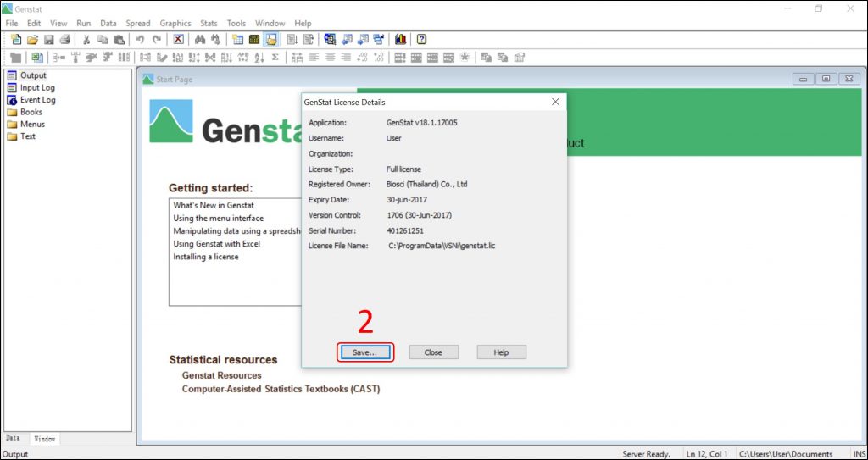Screen dimensions: 868x460
Task: Open the Stats menu
Action: coord(209,23)
